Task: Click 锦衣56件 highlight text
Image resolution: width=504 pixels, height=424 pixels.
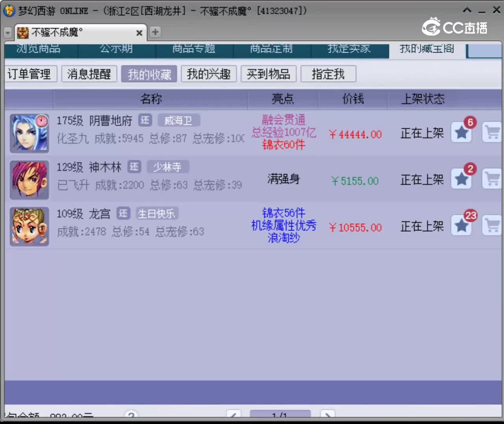Action: [x=283, y=213]
